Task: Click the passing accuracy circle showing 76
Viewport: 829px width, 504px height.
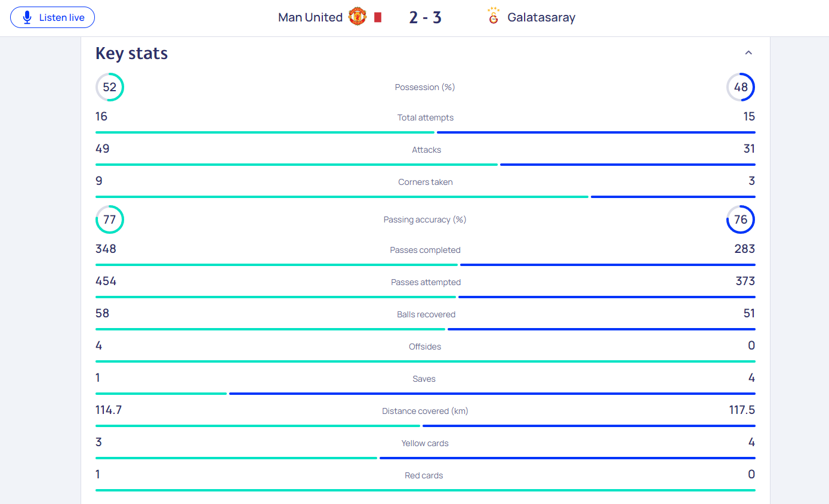Action: tap(741, 219)
